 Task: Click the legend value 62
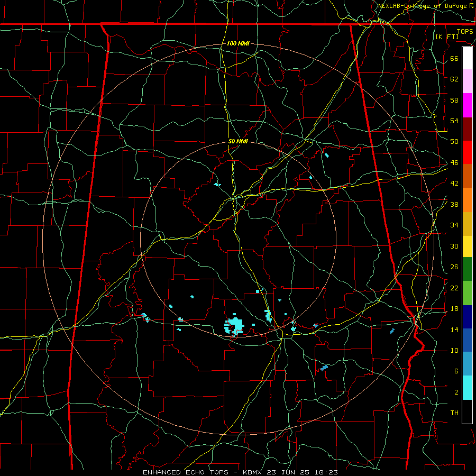coord(454,79)
